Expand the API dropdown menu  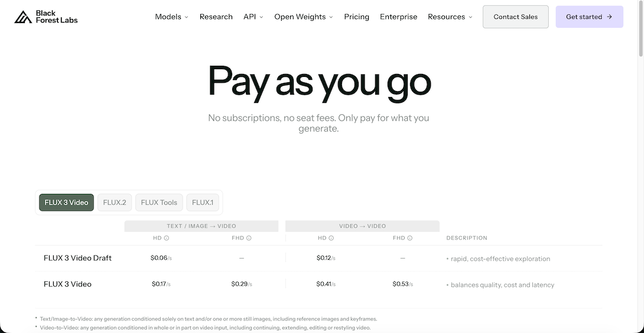point(253,17)
